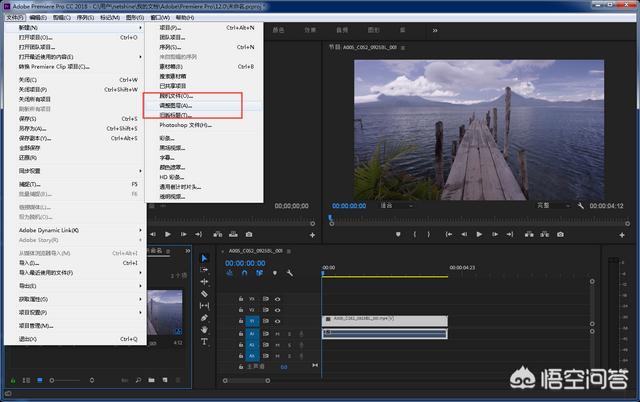Open the 完整 playback resolution dropdown
The height and width of the screenshot is (402, 640).
(x=553, y=206)
